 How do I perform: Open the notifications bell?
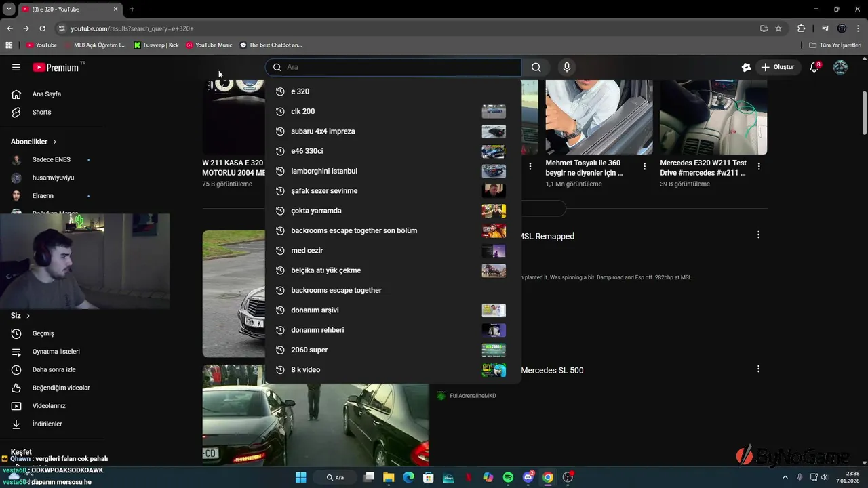click(x=815, y=67)
